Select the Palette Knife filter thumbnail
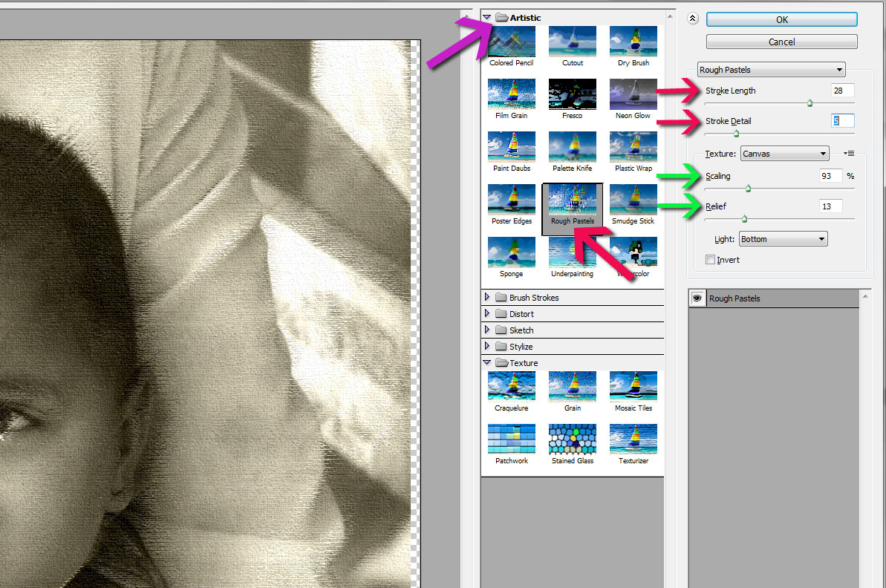Screen dimensions: 886x588 (x=573, y=147)
